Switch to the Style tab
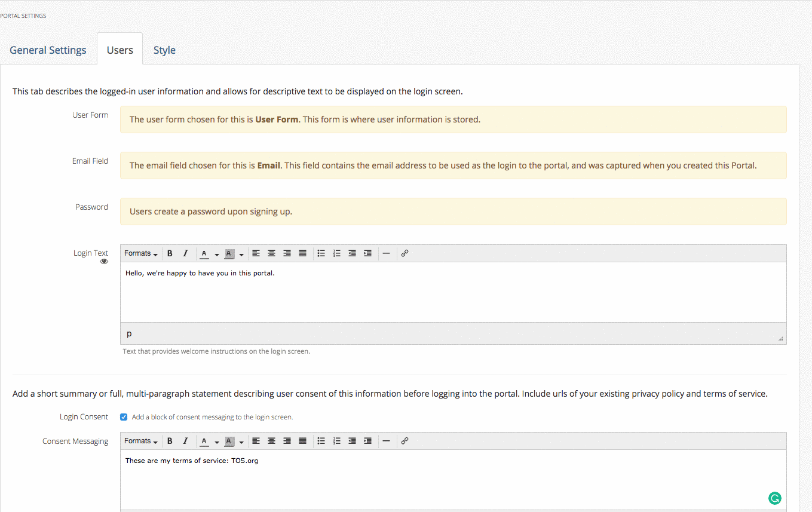Image resolution: width=812 pixels, height=512 pixels. 164,50
